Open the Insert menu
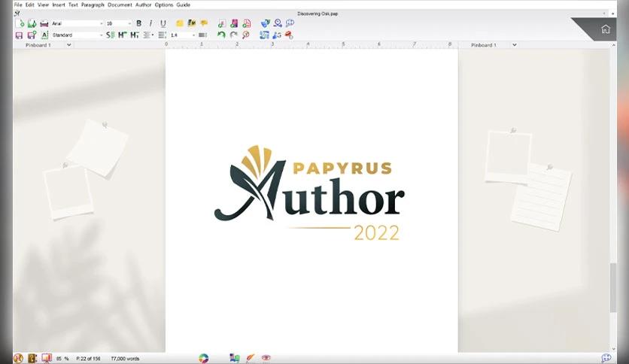Image resolution: width=629 pixels, height=364 pixels. (59, 5)
